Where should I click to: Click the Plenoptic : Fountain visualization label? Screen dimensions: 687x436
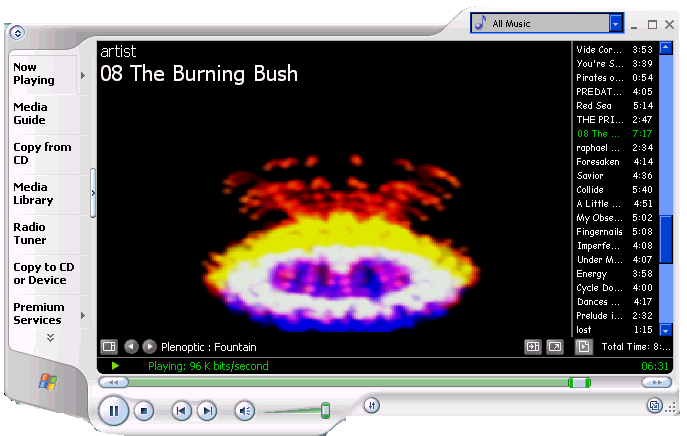(209, 347)
